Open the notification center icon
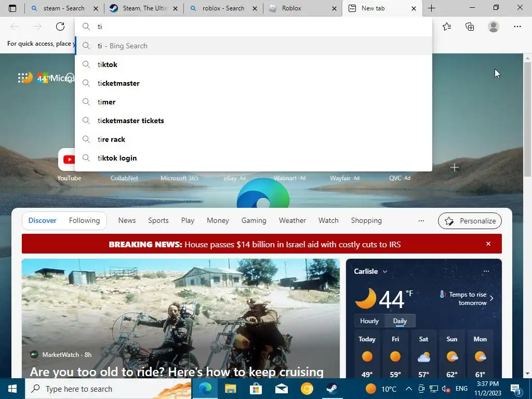 (x=516, y=390)
